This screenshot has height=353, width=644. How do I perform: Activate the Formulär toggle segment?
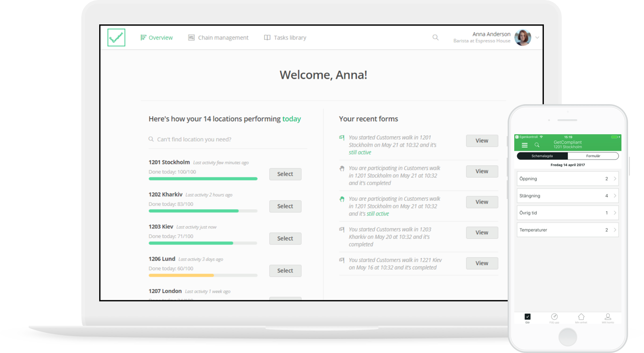[593, 155]
